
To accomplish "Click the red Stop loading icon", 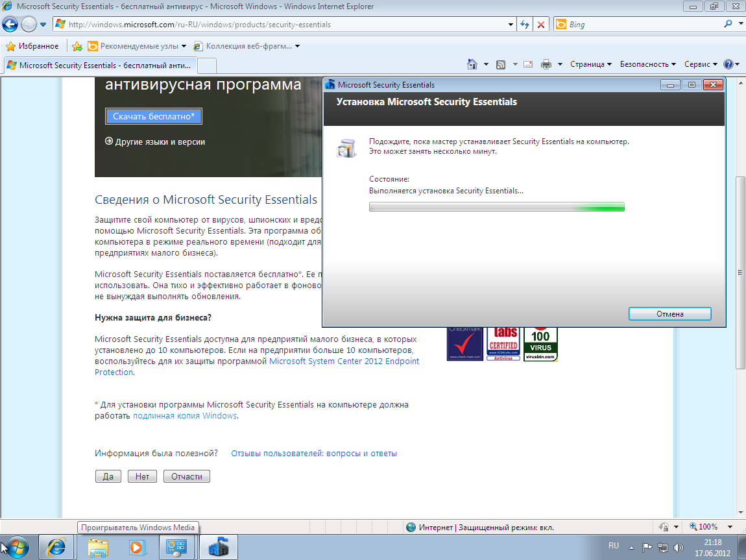I will click(541, 24).
